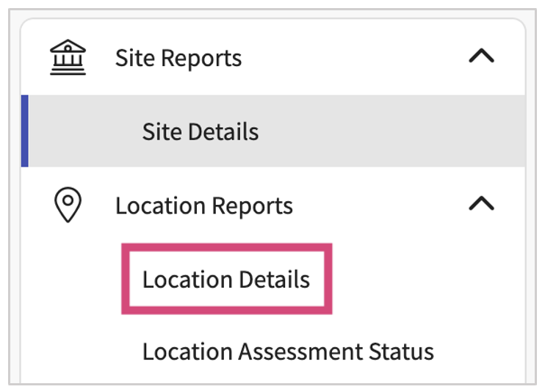545x392 pixels.
Task: Click the Site Reports building icon
Action: (68, 58)
